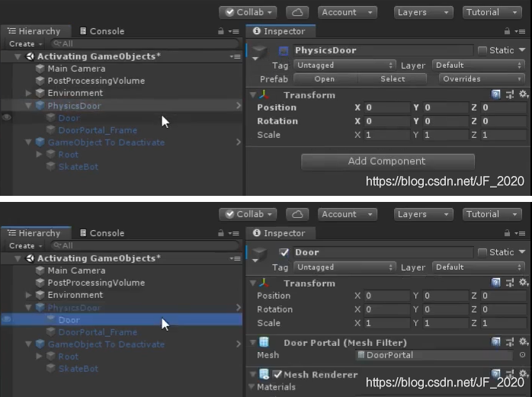Viewport: 532px width, 397px height.
Task: Select the Inspector tab in top panel
Action: 280,31
